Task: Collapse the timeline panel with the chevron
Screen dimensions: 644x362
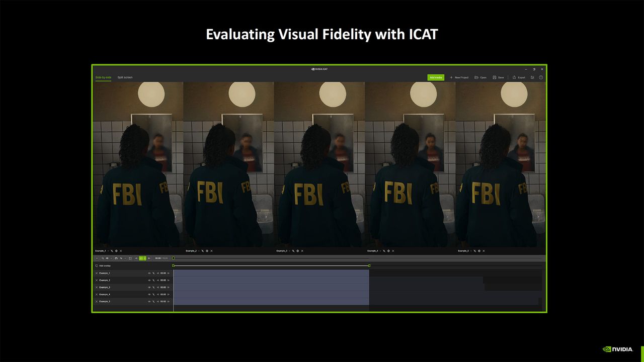Action: [x=97, y=258]
